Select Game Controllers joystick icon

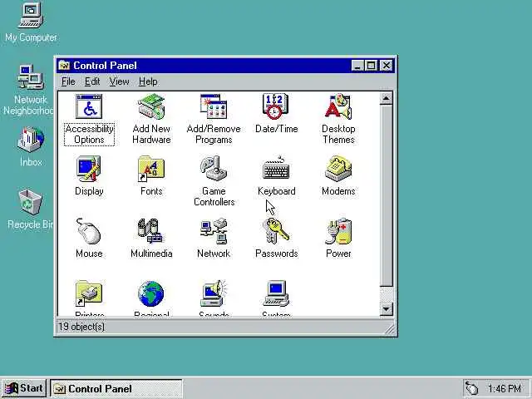click(214, 168)
